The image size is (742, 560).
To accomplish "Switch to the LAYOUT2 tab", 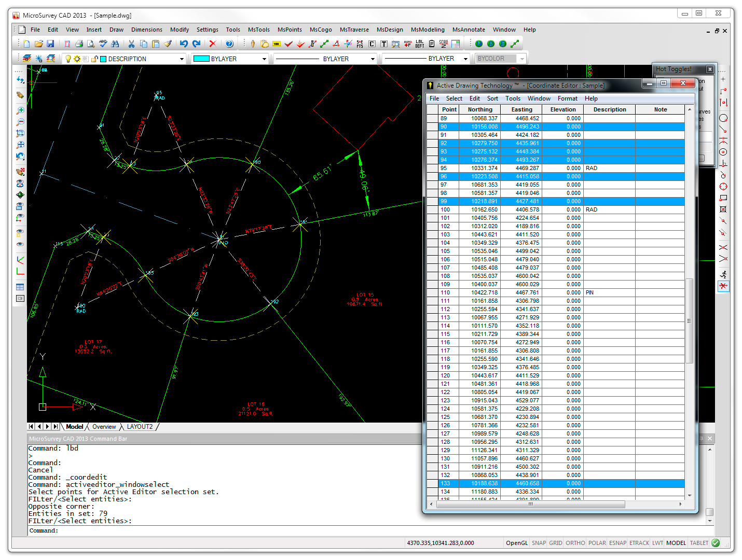I will tap(140, 427).
